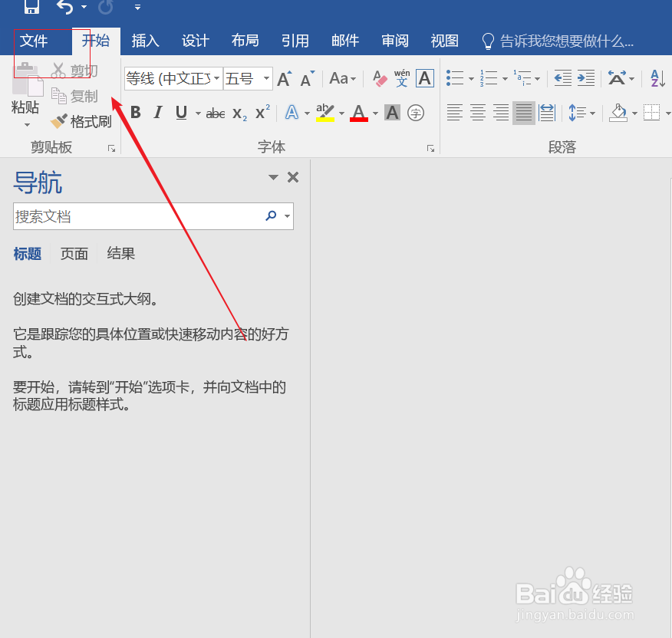The image size is (672, 638).
Task: Open the 设计 ribbon tab
Action: pyautogui.click(x=196, y=41)
